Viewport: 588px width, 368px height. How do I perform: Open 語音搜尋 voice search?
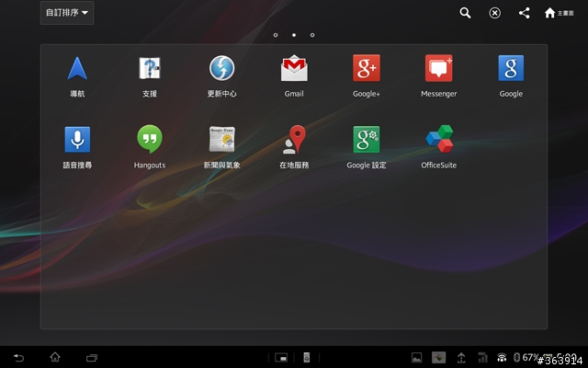tap(77, 147)
